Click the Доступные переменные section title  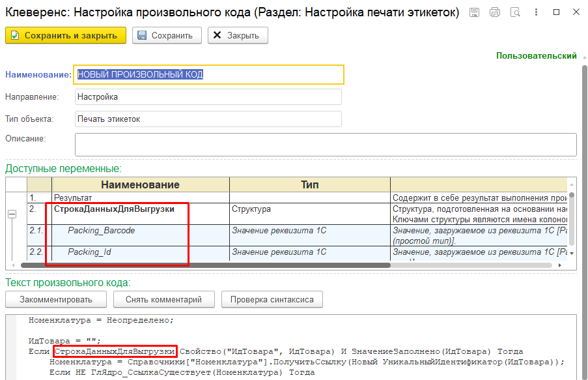coord(63,169)
